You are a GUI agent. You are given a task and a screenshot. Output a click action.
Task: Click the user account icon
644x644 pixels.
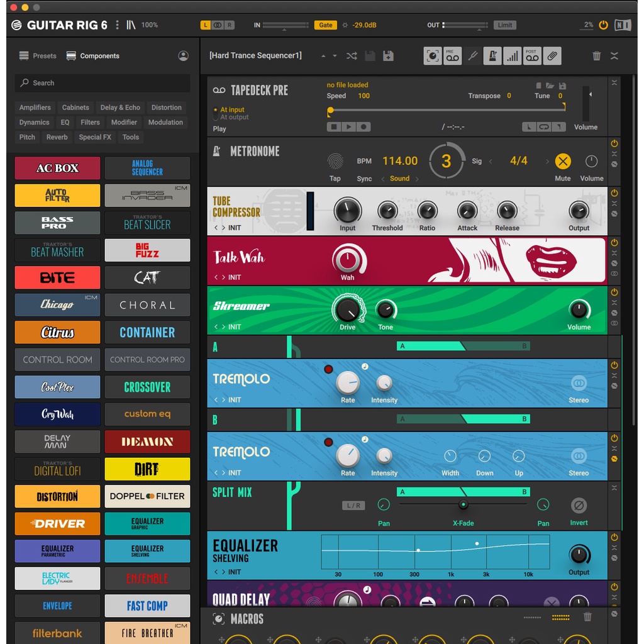tap(183, 56)
